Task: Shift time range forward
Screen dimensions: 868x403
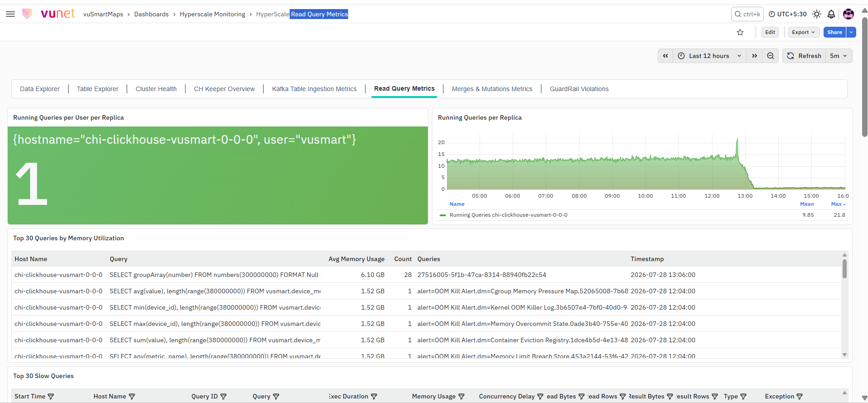Action: coord(755,56)
